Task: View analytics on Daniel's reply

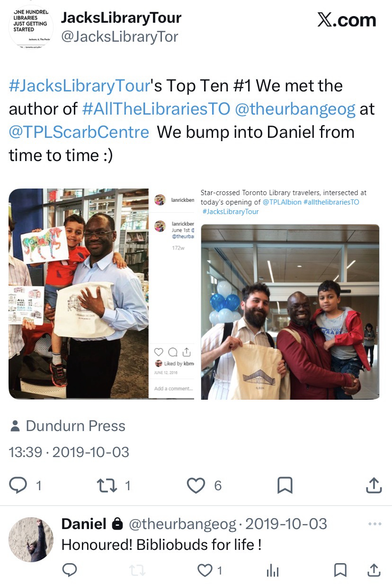Action: [x=272, y=571]
